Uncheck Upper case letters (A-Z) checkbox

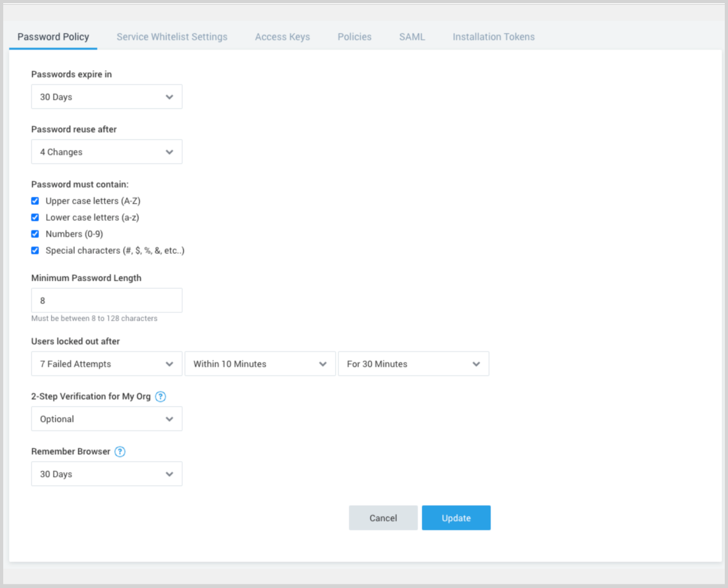click(x=35, y=201)
